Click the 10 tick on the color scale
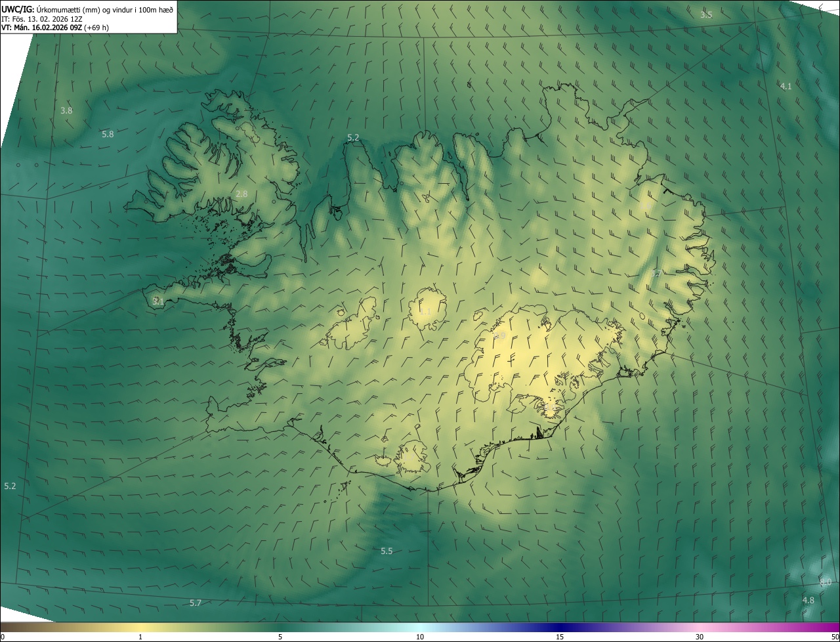This screenshot has width=840, height=642. (420, 637)
